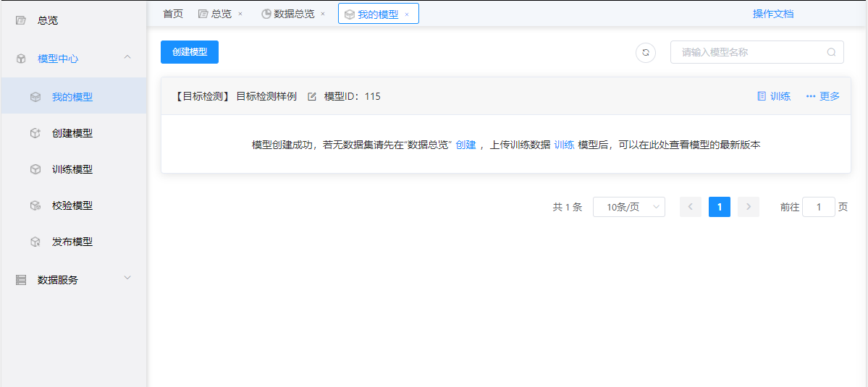
Task: Switch to the 总览 tab
Action: point(221,14)
